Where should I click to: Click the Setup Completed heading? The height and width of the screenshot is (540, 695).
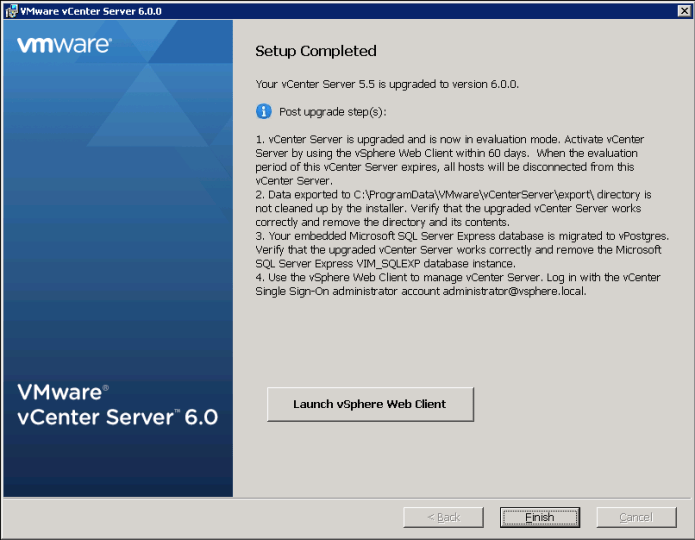[315, 51]
